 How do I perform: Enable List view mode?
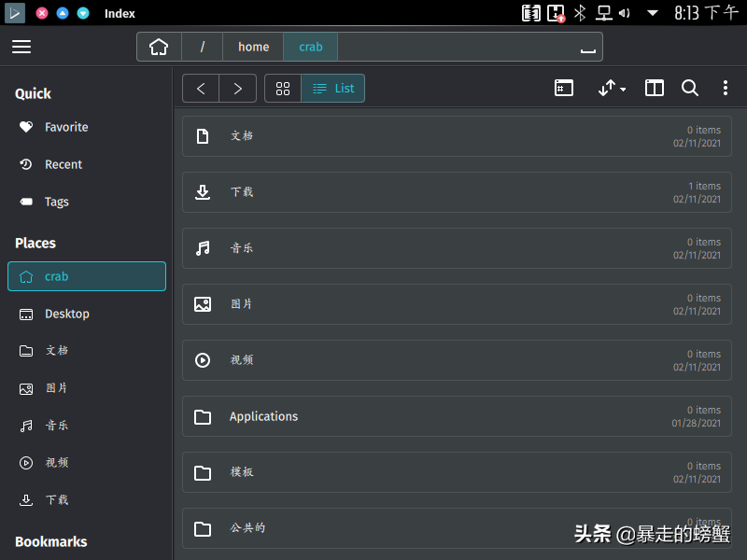pos(333,89)
